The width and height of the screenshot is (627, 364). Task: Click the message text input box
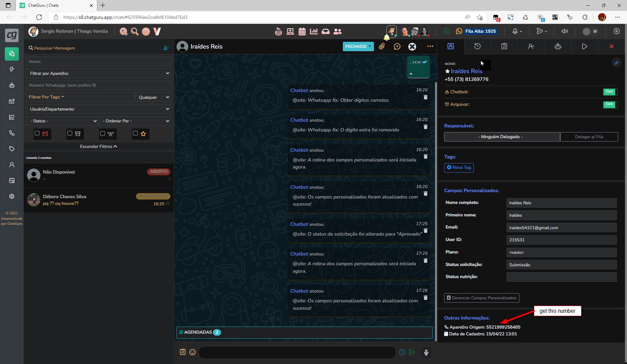coord(297,352)
